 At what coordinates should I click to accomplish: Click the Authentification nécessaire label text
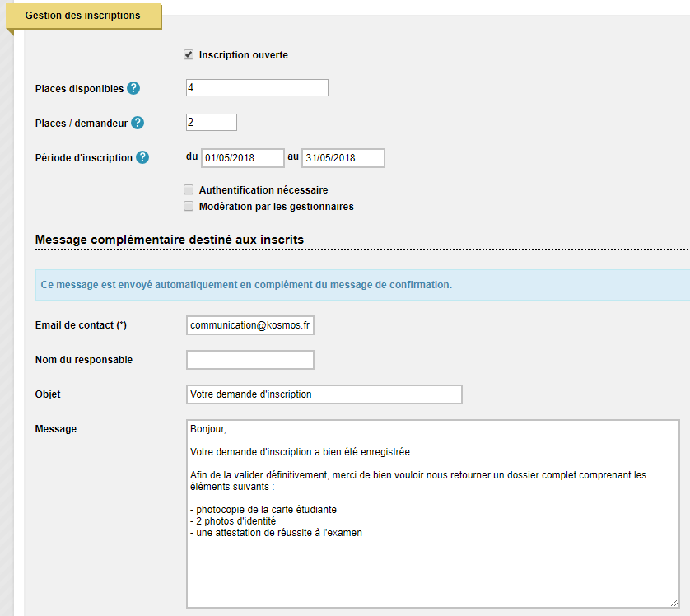click(263, 190)
